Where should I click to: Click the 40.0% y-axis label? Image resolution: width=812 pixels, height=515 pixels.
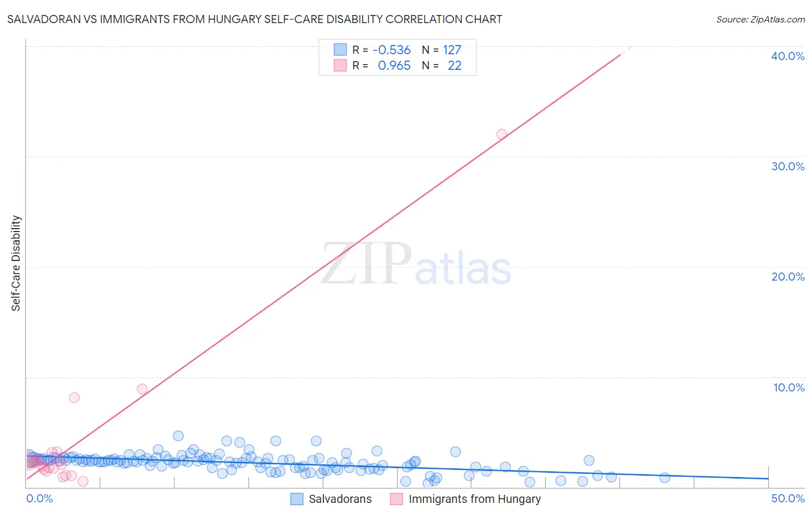click(788, 56)
